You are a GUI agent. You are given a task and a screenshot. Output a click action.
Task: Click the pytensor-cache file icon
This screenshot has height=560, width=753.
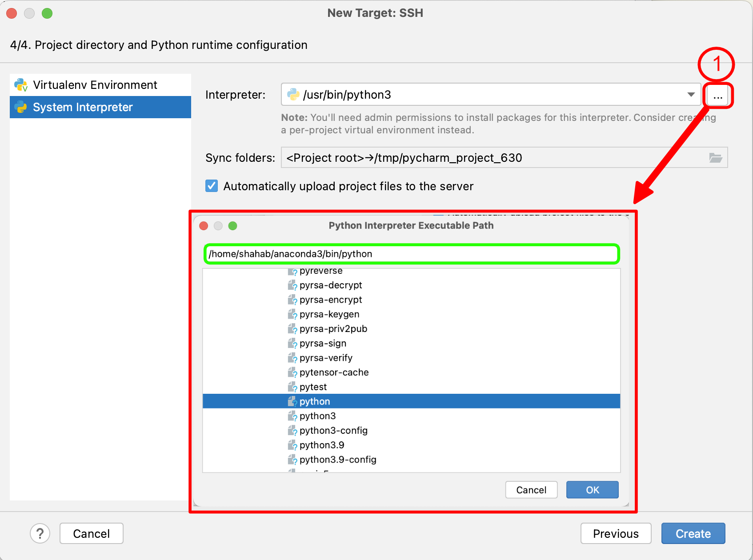(292, 372)
